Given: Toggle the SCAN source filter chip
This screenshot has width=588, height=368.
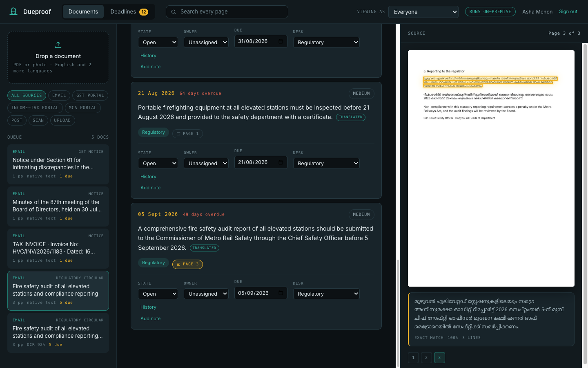Looking at the screenshot, I should click(38, 120).
